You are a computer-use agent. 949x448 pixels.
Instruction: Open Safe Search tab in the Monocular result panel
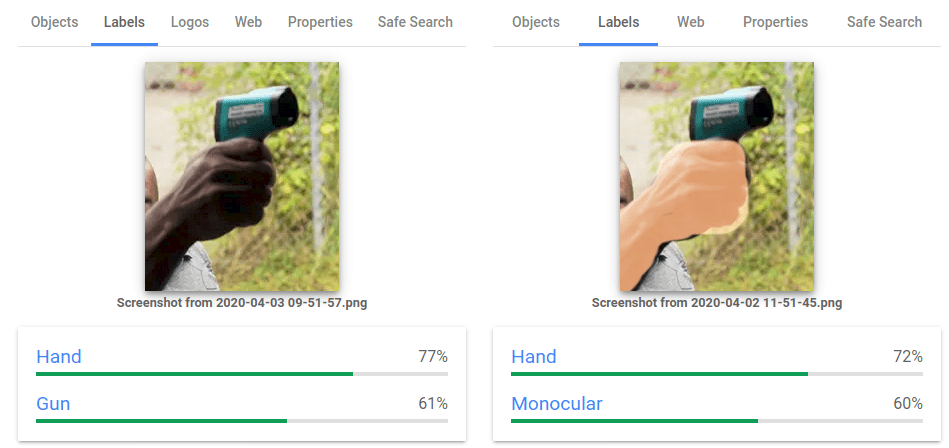884,22
